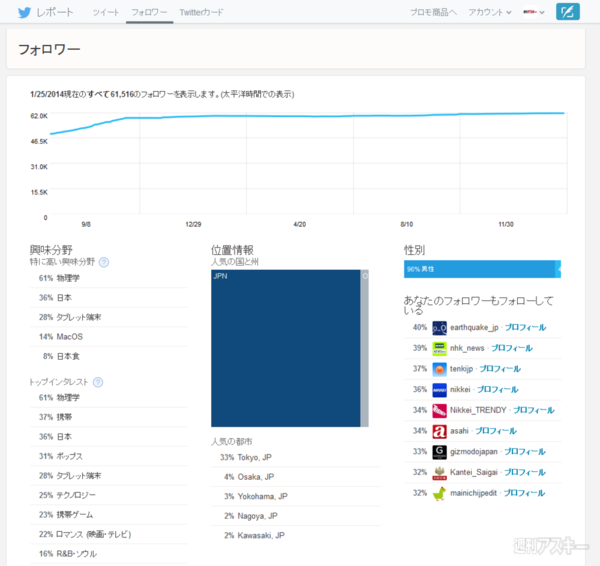This screenshot has height=566, width=600.
Task: Click the tenkijp avatar icon
Action: [439, 369]
